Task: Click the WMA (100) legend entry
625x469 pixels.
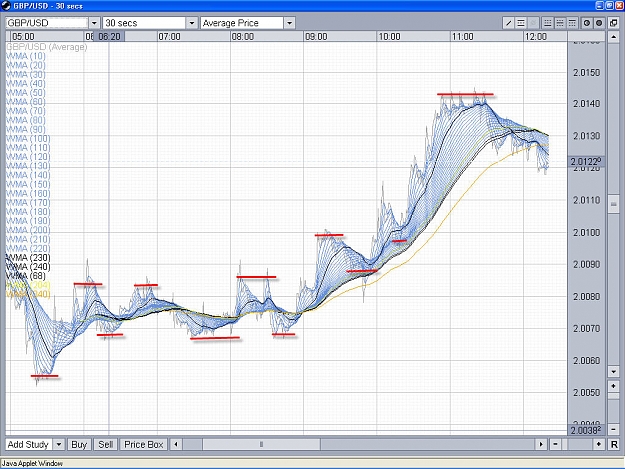Action: click(28, 139)
